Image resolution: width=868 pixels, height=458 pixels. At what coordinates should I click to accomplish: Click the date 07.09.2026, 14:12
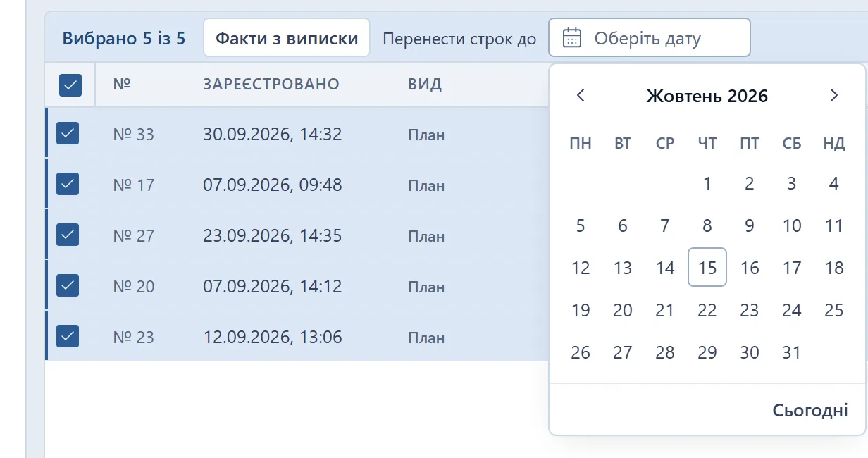(x=273, y=286)
